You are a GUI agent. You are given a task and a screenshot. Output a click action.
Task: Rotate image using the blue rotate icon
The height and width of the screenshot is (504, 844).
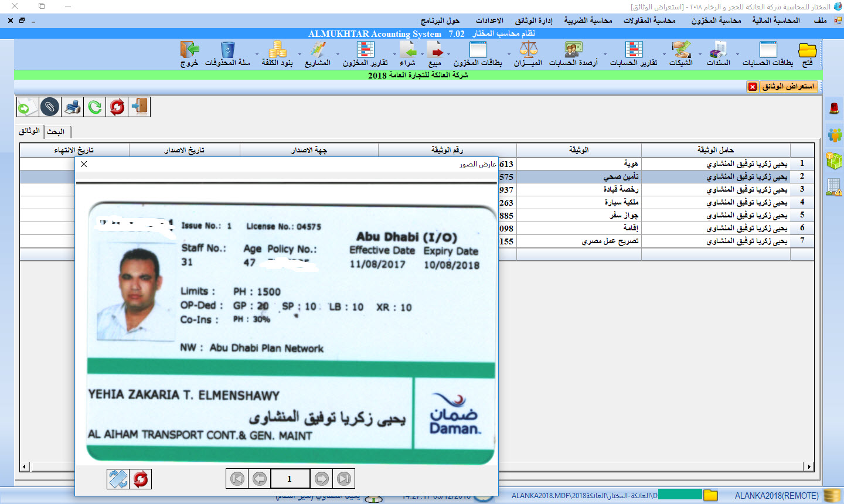[118, 479]
